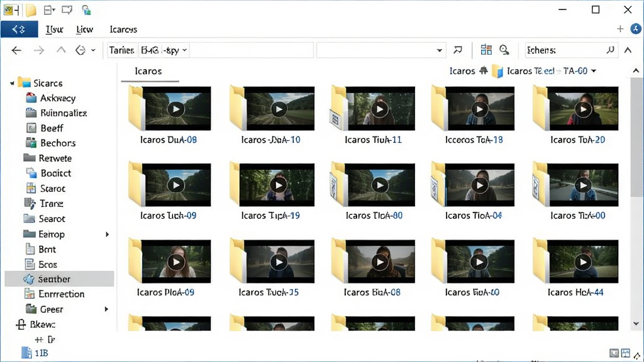Open video folder Icaros TioA-04
The image size is (644, 362).
pos(474,191)
